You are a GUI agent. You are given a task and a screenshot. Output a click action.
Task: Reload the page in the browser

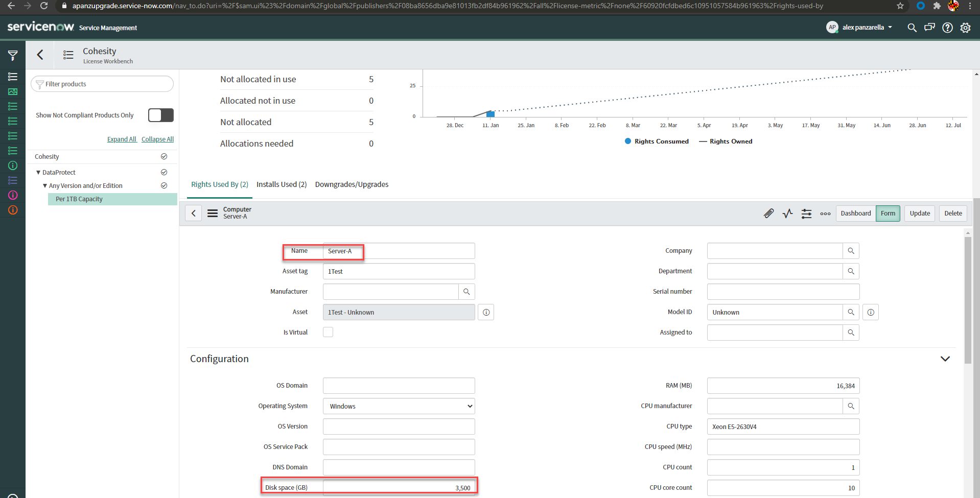[x=44, y=6]
